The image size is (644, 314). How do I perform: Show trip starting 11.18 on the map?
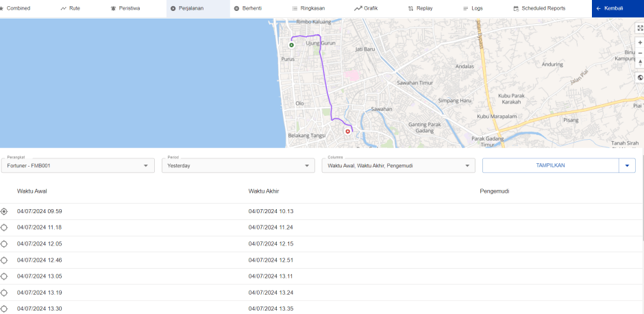click(4, 228)
